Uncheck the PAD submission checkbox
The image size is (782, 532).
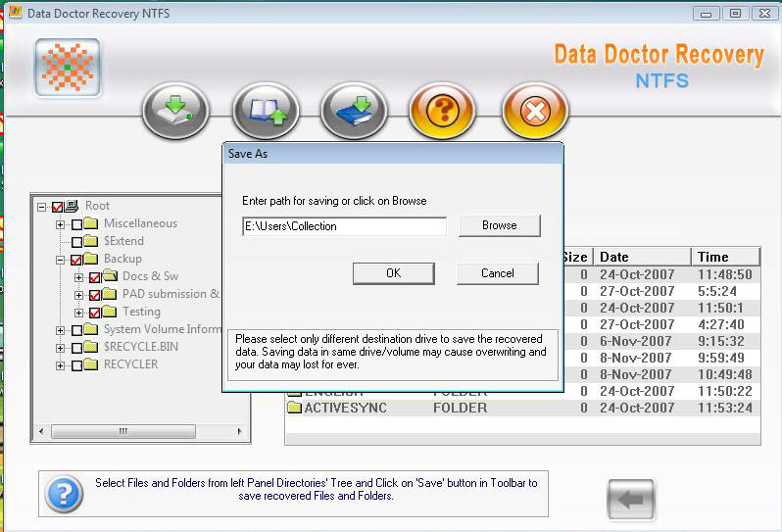pyautogui.click(x=95, y=295)
